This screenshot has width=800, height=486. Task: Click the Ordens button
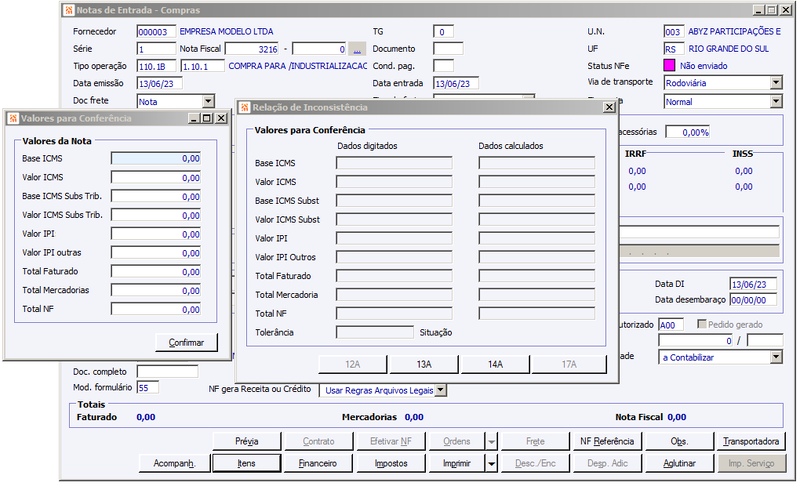(x=457, y=442)
